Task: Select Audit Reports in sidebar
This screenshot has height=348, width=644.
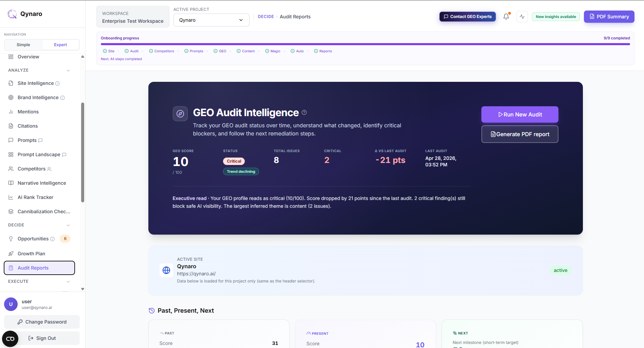Action: (39, 268)
